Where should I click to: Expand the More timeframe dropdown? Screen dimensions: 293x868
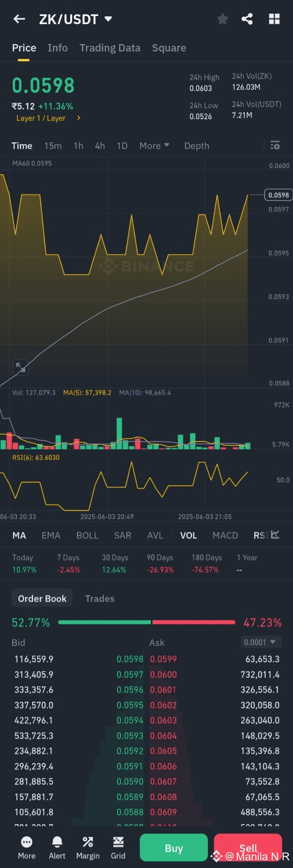point(154,145)
